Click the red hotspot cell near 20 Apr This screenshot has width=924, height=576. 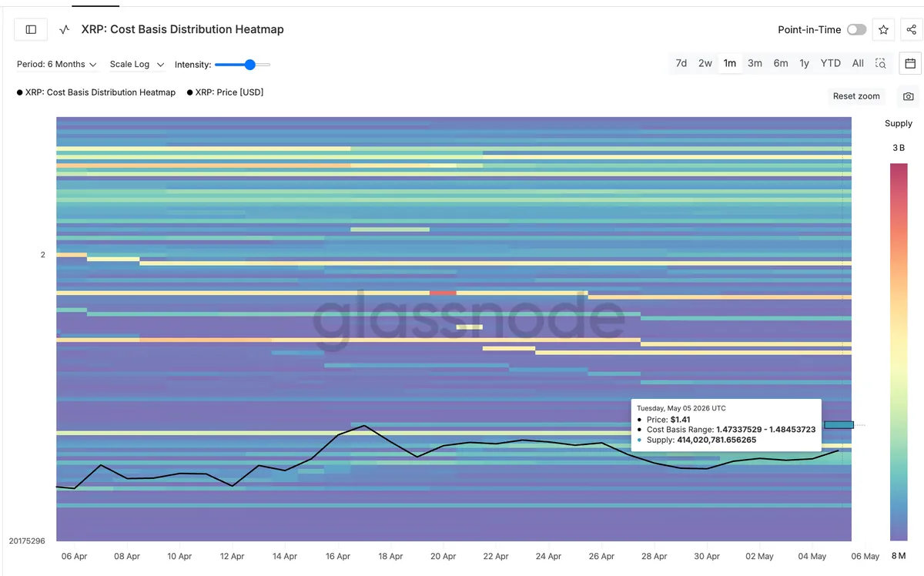point(443,293)
